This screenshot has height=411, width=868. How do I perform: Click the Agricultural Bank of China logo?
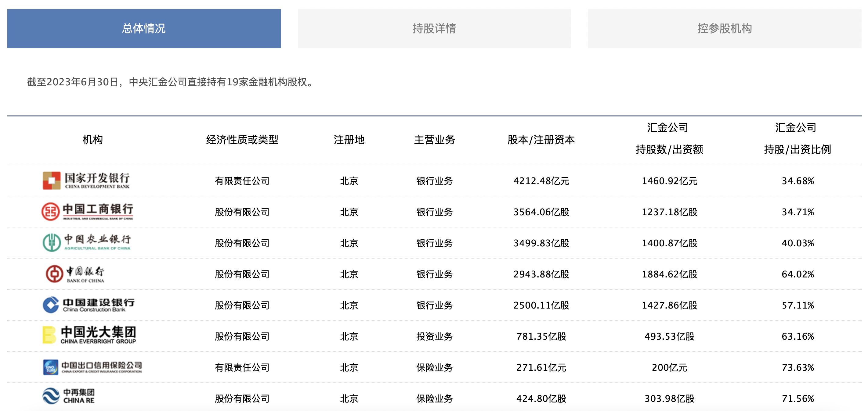[x=87, y=243]
